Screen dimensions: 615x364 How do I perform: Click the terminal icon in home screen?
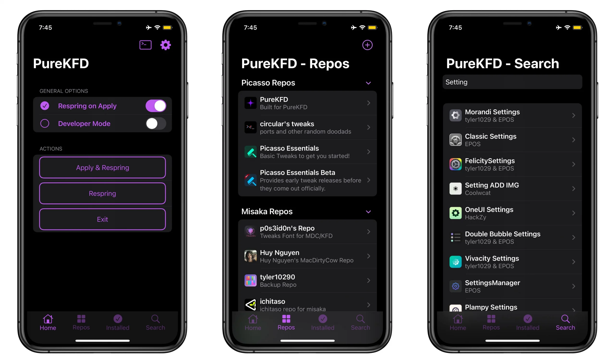pos(145,45)
